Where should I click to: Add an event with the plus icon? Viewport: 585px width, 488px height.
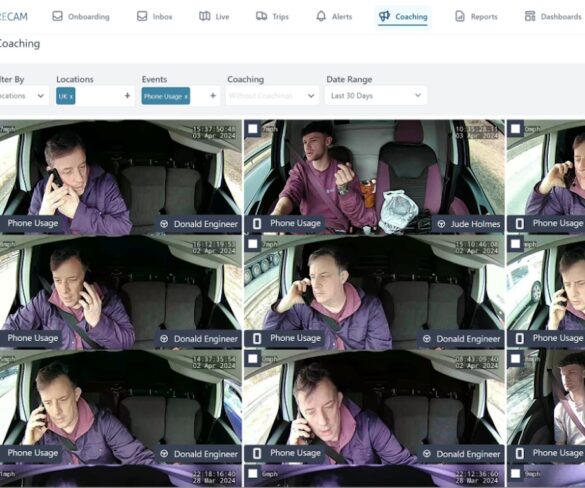(x=213, y=96)
